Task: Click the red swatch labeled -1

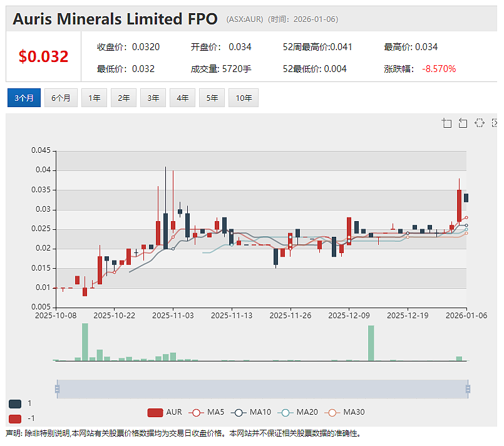Action: coord(15,419)
